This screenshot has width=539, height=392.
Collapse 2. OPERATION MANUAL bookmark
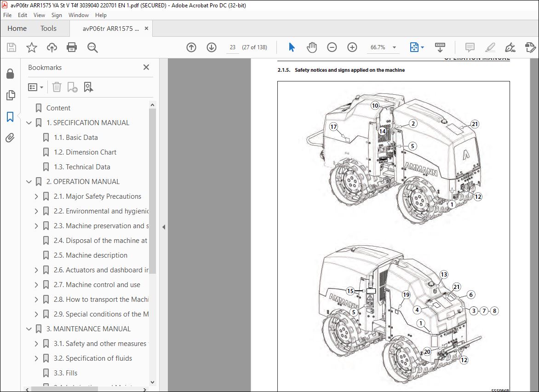coord(29,182)
